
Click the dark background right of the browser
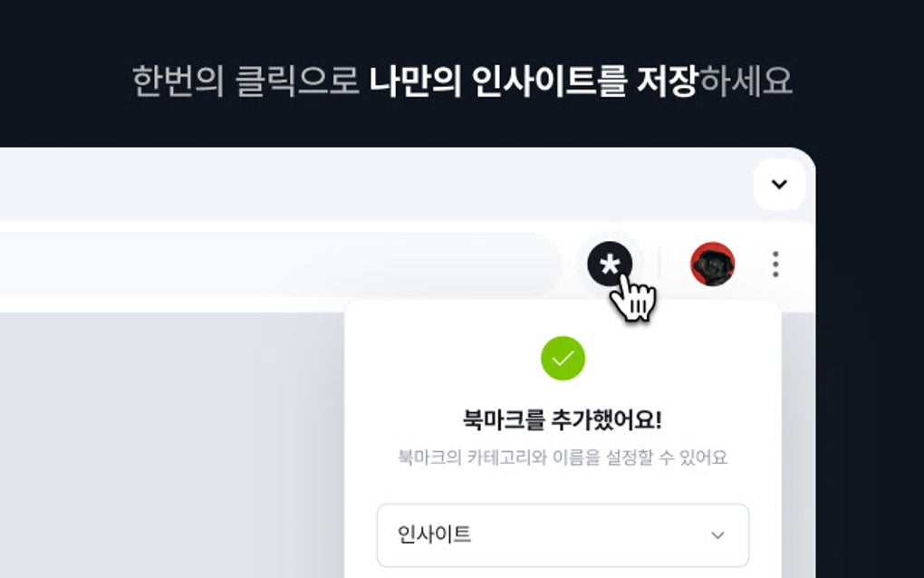870,353
